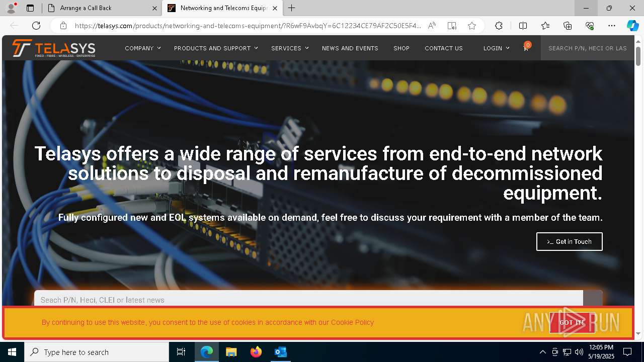Open the Edge profile icon
Viewport: 644px width, 362px height.
pyautogui.click(x=11, y=8)
